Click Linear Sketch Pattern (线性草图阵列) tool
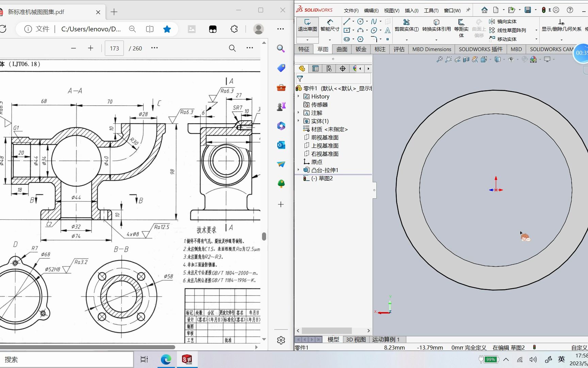 click(x=508, y=30)
